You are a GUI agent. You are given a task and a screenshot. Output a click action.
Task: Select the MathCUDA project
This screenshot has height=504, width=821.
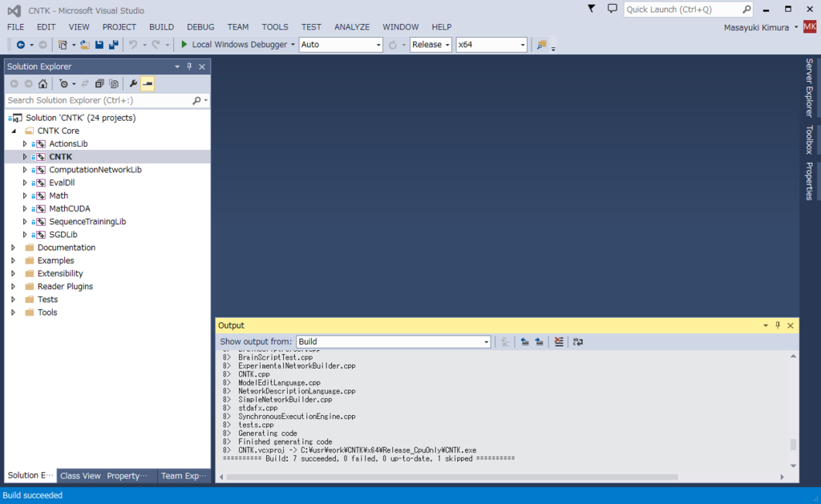[70, 208]
